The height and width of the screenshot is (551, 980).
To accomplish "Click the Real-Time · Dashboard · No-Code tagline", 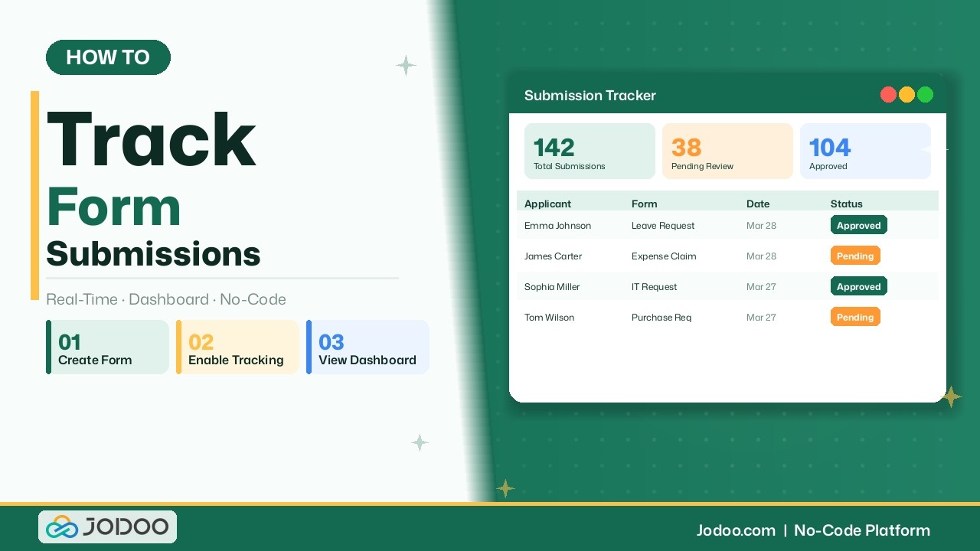I will pyautogui.click(x=166, y=299).
